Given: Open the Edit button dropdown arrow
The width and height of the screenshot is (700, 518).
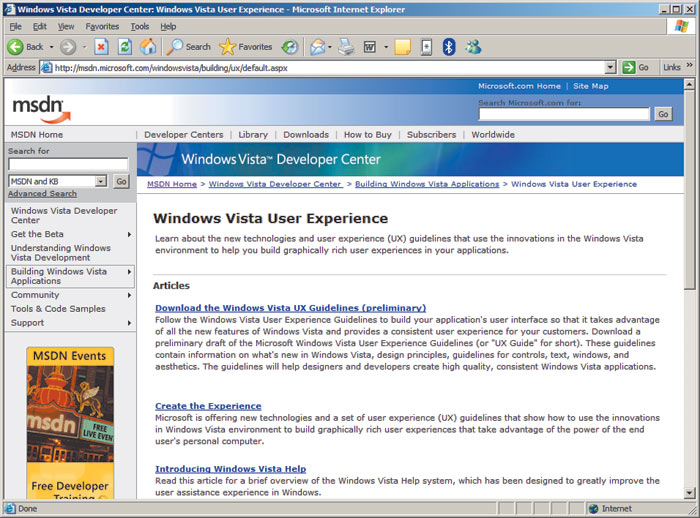Looking at the screenshot, I should click(386, 47).
